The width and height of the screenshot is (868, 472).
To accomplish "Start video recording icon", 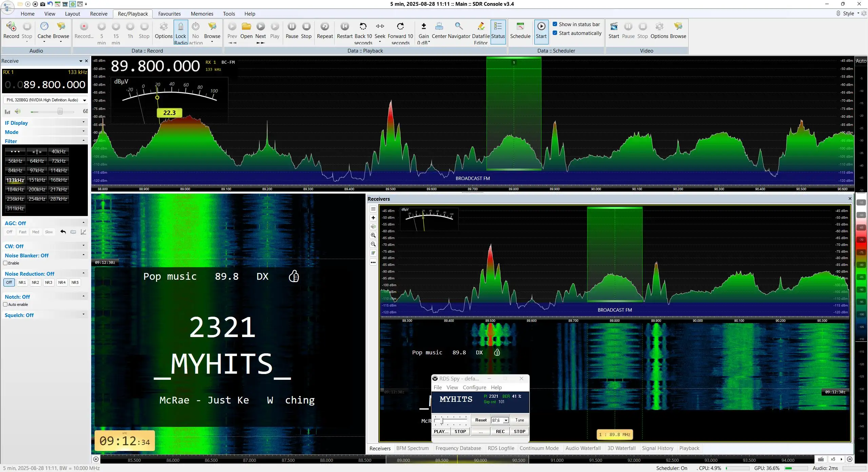I will pos(613,26).
